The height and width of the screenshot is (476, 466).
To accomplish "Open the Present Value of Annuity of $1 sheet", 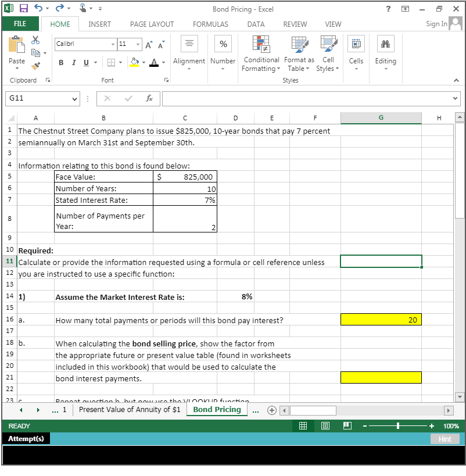I will pos(130,410).
